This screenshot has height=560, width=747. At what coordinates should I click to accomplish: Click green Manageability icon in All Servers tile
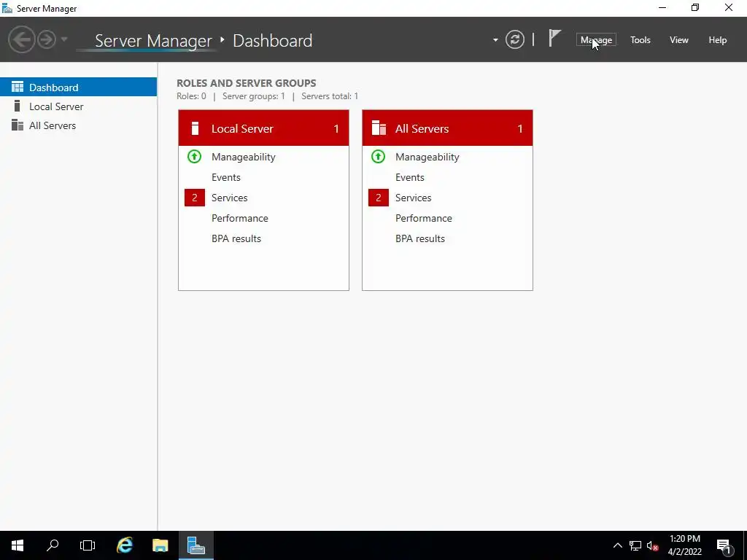[379, 156]
